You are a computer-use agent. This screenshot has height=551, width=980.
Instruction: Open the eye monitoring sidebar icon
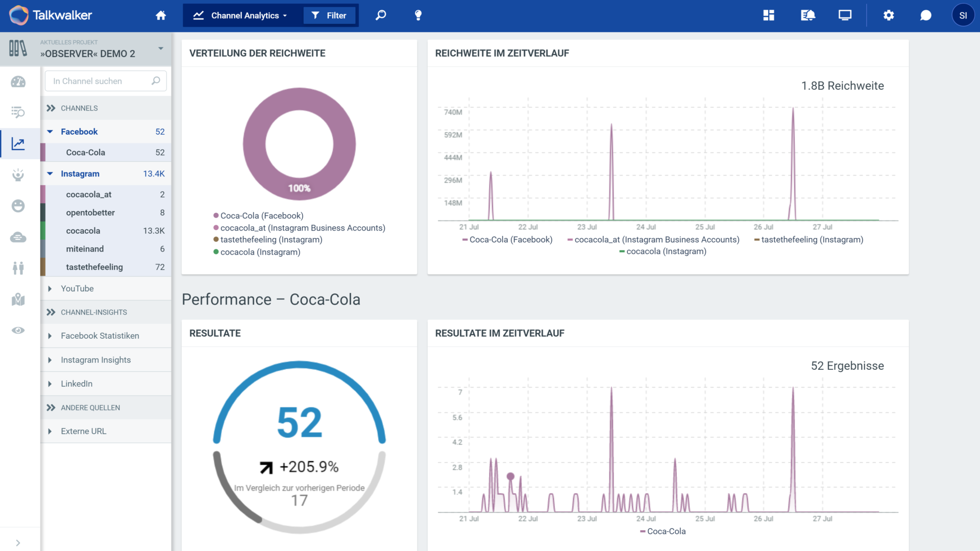click(x=18, y=331)
